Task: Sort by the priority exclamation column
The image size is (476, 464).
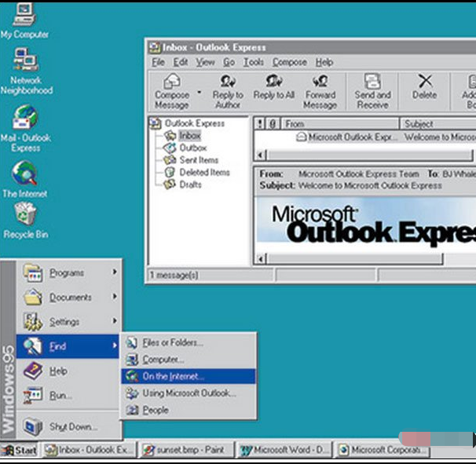Action: pyautogui.click(x=259, y=124)
